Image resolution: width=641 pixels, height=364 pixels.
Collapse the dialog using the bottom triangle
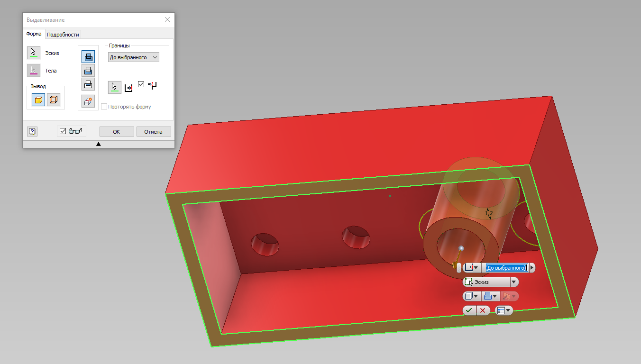99,144
